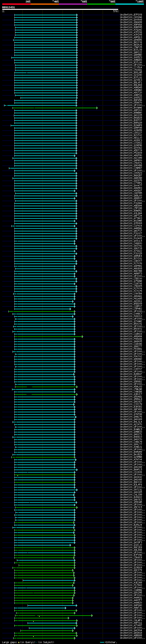Select the hit UniRef100_P27076
The width and height of the screenshot is (146, 644).
131,263
